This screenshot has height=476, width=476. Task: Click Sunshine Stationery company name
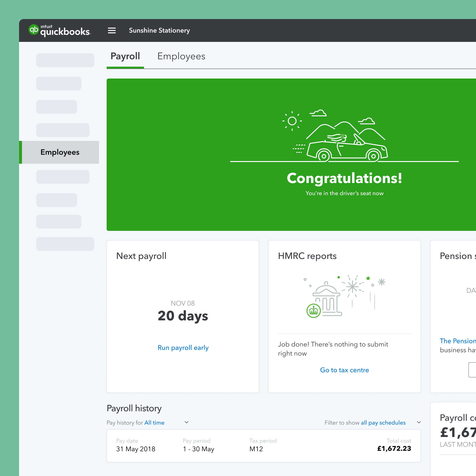click(159, 30)
